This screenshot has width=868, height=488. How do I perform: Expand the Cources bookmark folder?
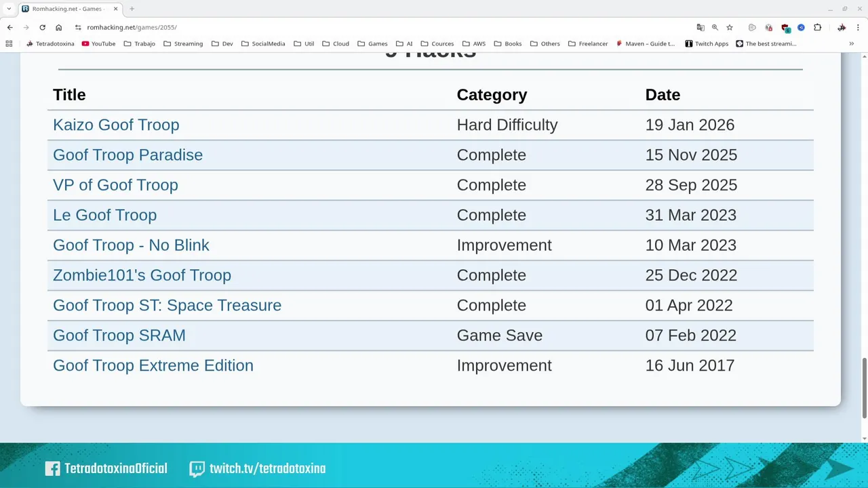(437, 43)
